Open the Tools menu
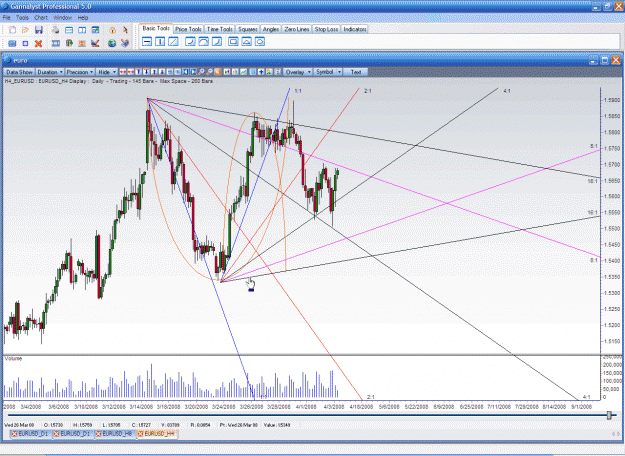The image size is (625, 456). pyautogui.click(x=22, y=18)
